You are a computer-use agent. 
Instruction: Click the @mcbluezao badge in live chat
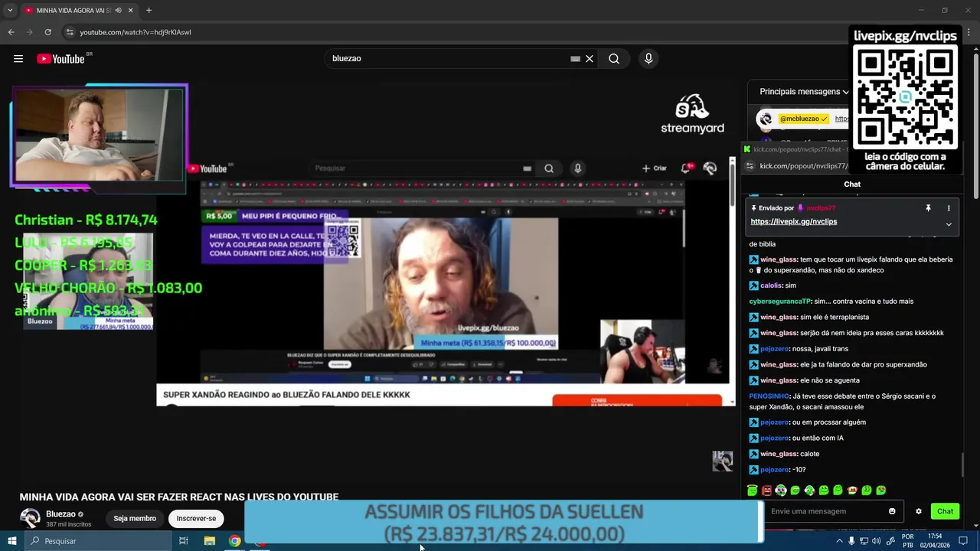pos(803,119)
